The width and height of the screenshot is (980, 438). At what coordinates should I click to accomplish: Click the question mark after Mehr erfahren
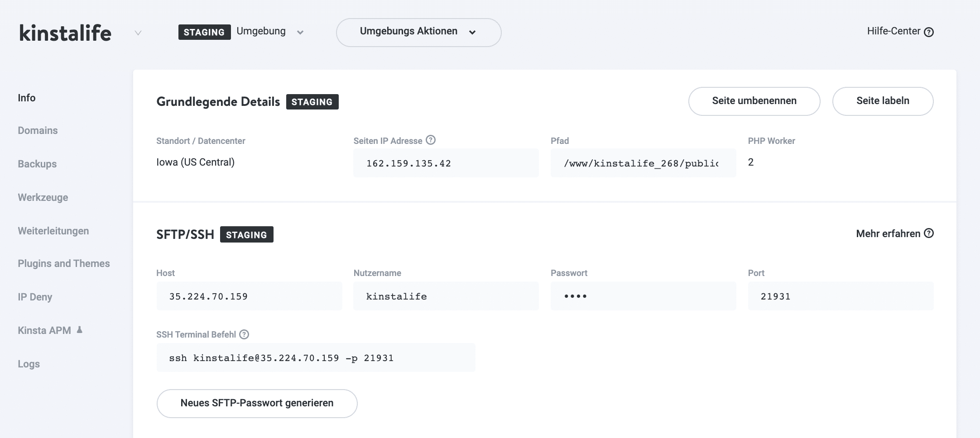(929, 233)
